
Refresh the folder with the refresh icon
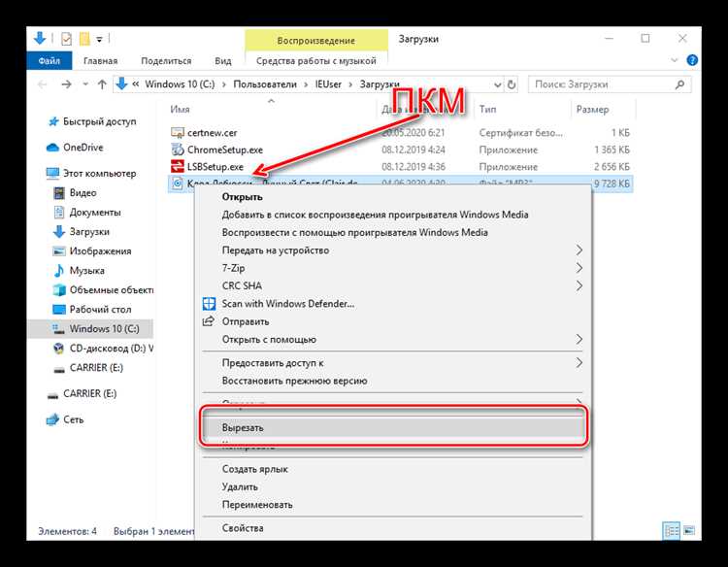512,84
